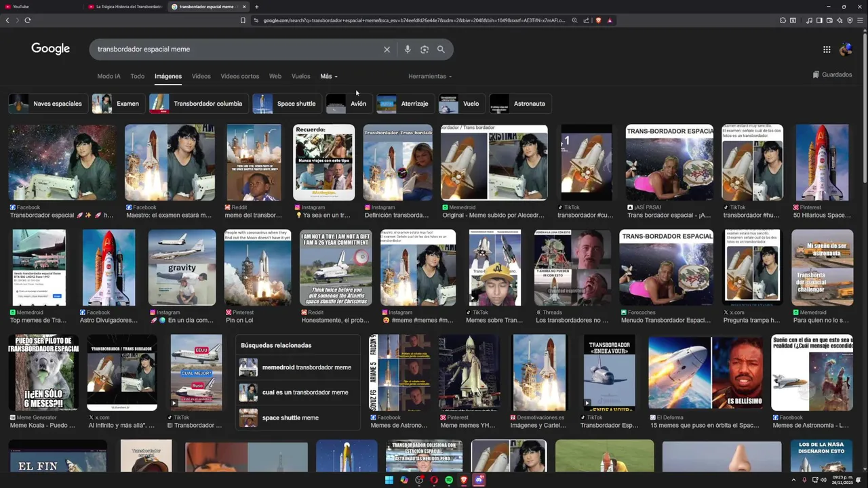
Task: Submit search with magnifying glass icon
Action: [x=441, y=49]
